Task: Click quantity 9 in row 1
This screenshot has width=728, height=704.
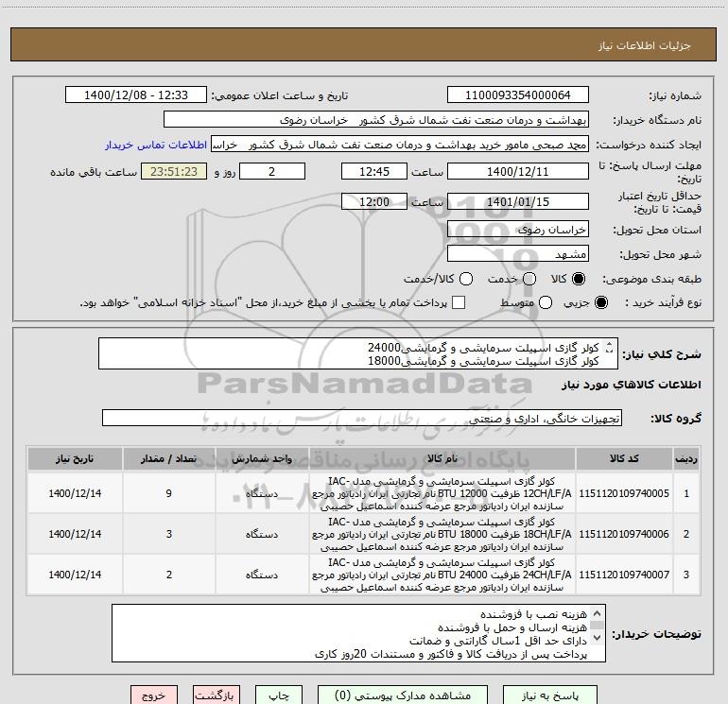Action: click(x=169, y=493)
